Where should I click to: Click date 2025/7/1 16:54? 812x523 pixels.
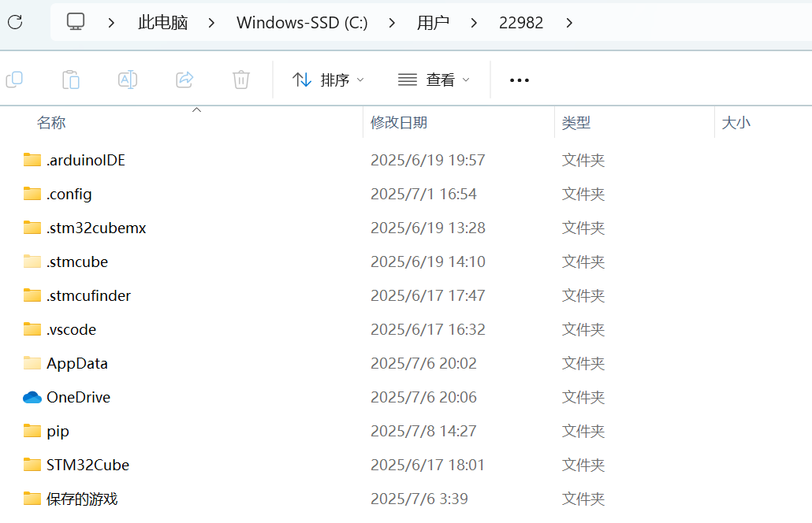[x=423, y=194]
